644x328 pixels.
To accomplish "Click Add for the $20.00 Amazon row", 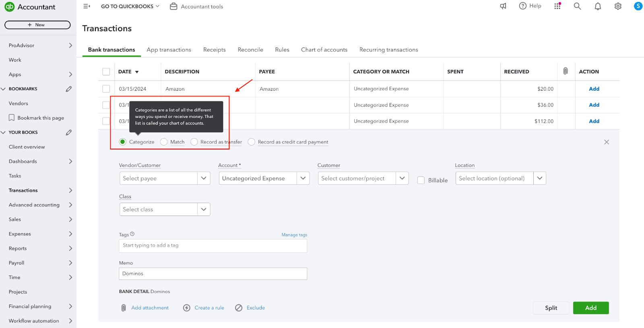I will coord(594,89).
